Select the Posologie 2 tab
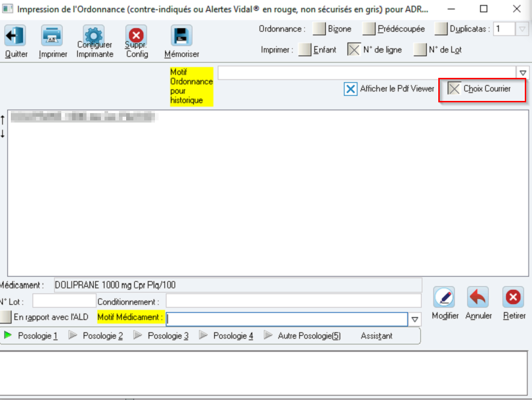The width and height of the screenshot is (532, 400). (96, 336)
